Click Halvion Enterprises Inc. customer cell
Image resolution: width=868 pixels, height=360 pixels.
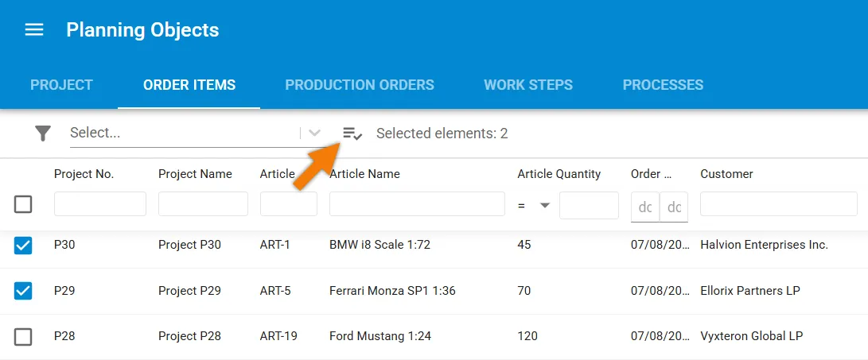coord(764,245)
